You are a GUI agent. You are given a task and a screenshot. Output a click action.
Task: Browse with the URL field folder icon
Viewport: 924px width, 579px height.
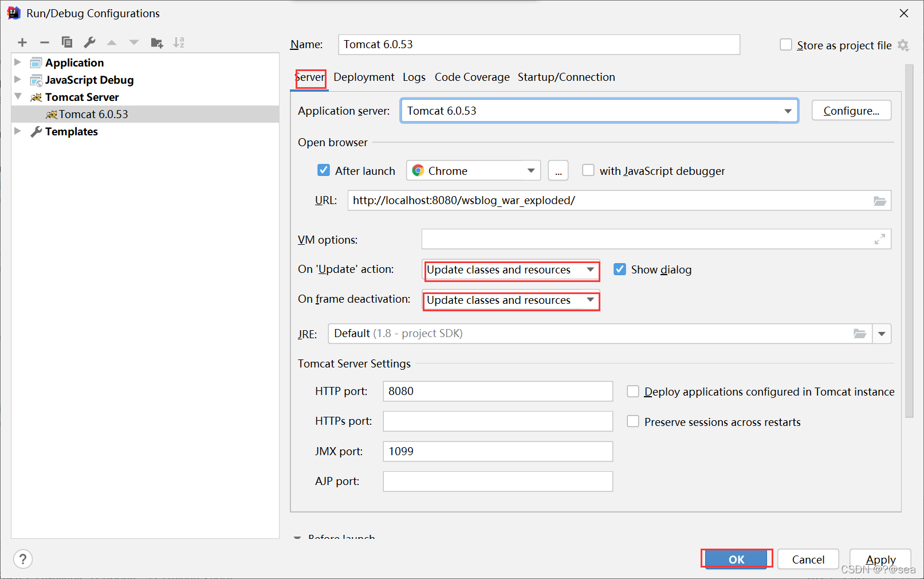coord(880,201)
